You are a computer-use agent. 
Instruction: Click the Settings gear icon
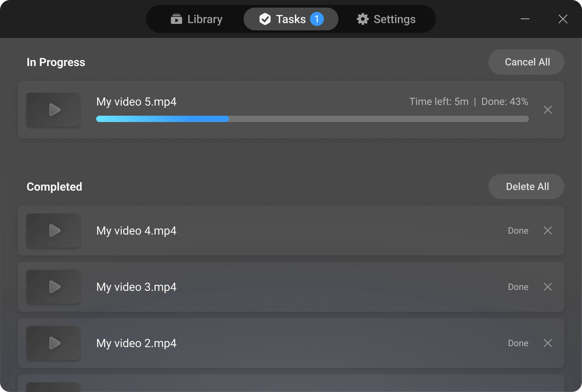pyautogui.click(x=362, y=19)
